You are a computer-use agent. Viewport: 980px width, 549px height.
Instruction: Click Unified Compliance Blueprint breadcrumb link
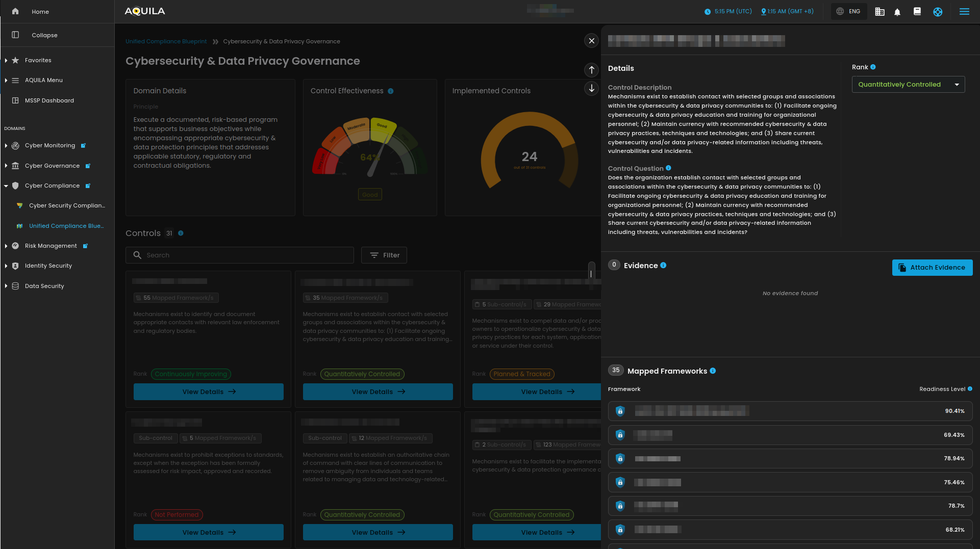click(x=166, y=41)
